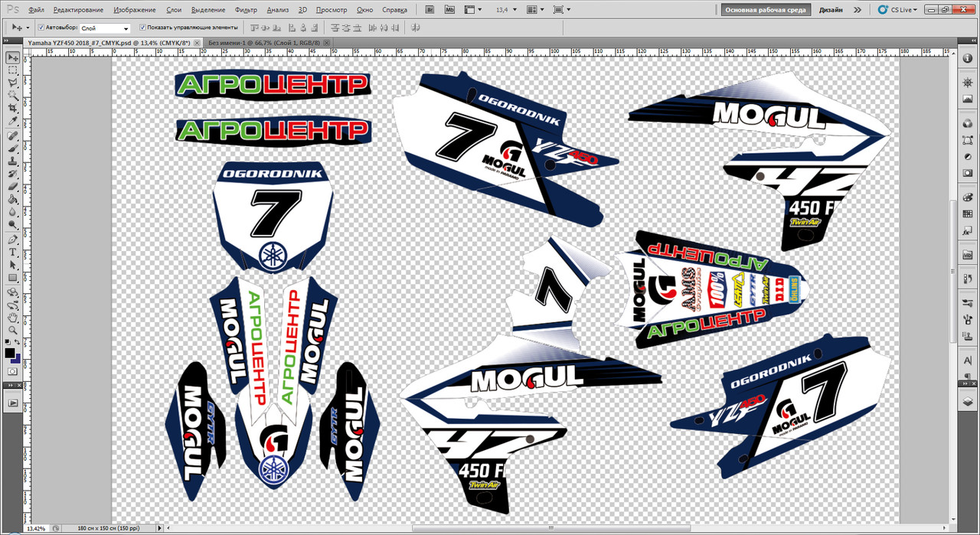Image resolution: width=980 pixels, height=535 pixels.
Task: Click document size 180 см x 150 см
Action: [108, 528]
